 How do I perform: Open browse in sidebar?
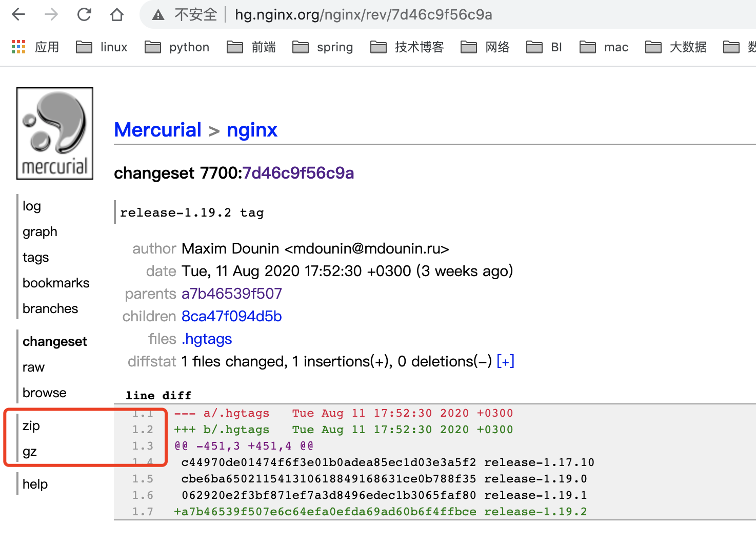tap(45, 393)
